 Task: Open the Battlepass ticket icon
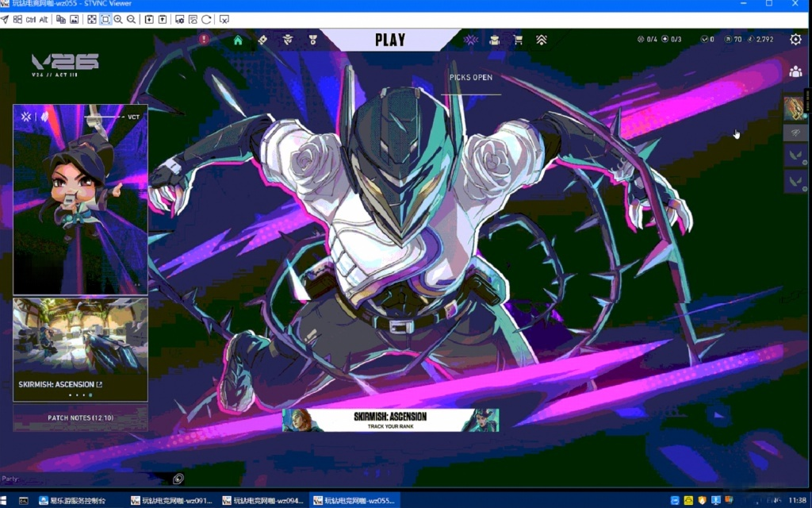(x=262, y=40)
